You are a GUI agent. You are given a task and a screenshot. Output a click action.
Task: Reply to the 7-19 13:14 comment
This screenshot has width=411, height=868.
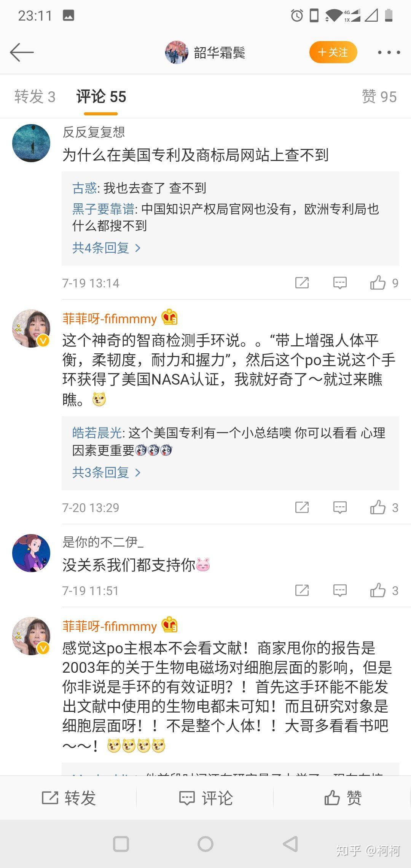(340, 283)
